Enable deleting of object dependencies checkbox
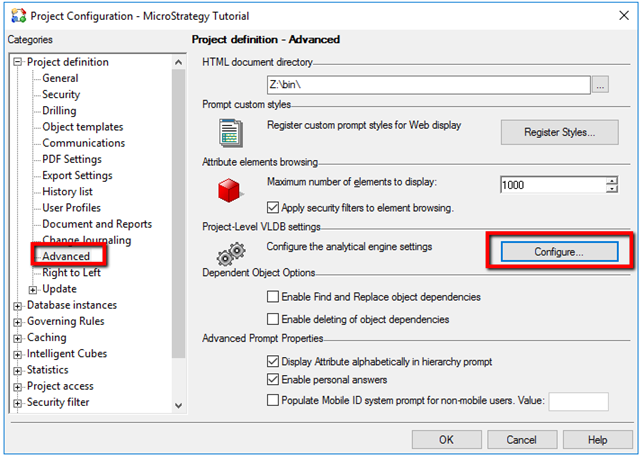Screen dimensions: 643x458 coord(274,319)
